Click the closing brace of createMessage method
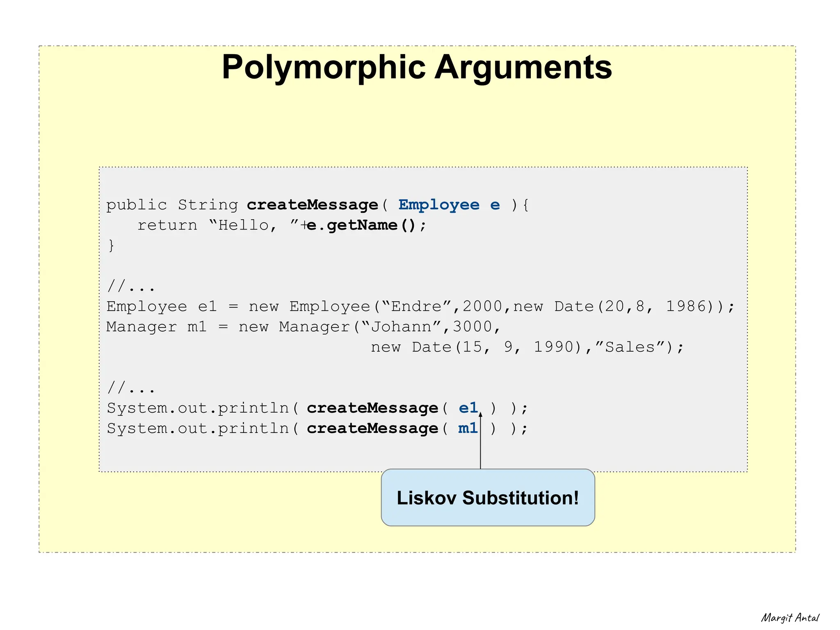The width and height of the screenshot is (840, 630). pyautogui.click(x=111, y=245)
